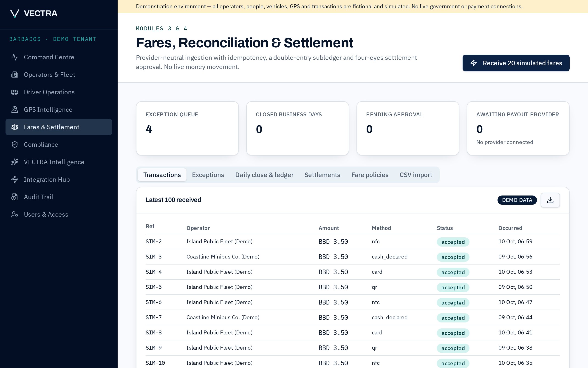Download the transactions list via download icon
The image size is (588, 368).
coord(550,200)
